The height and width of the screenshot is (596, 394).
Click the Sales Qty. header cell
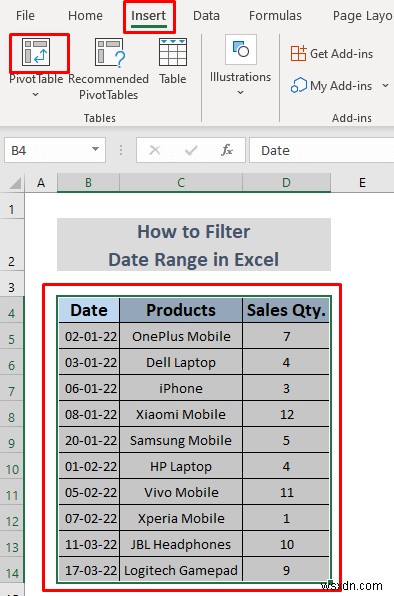pyautogui.click(x=286, y=310)
